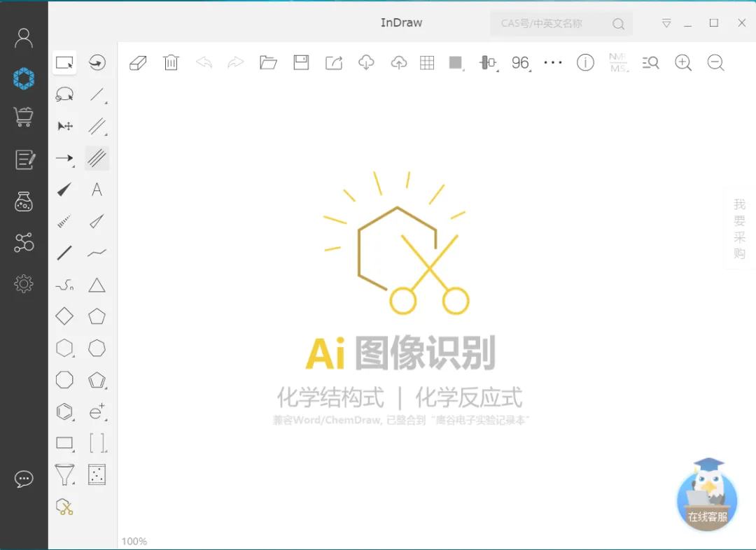The width and height of the screenshot is (756, 550).
Task: Open the more options ellipsis
Action: 553,63
